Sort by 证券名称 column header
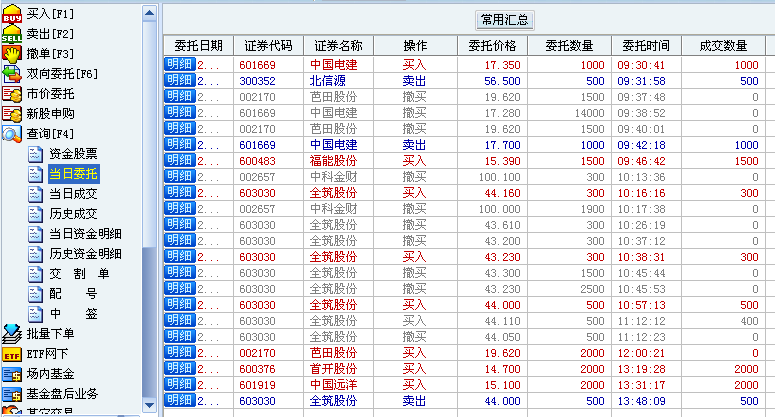The height and width of the screenshot is (417, 775). [x=339, y=46]
